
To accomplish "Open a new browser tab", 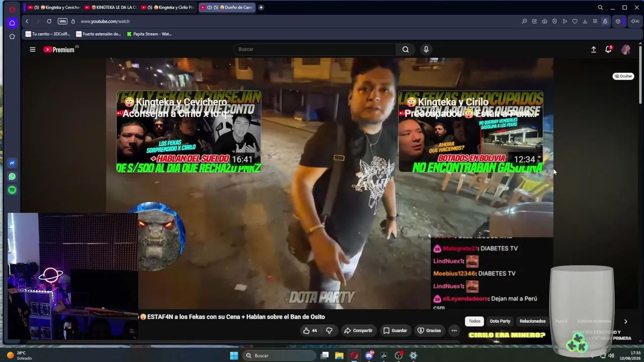I will pyautogui.click(x=261, y=8).
